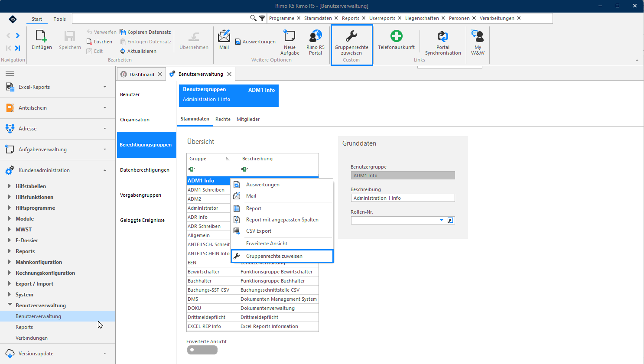The image size is (644, 364).
Task: Click Kopieren Datensatz in the ribbon
Action: pos(145,32)
